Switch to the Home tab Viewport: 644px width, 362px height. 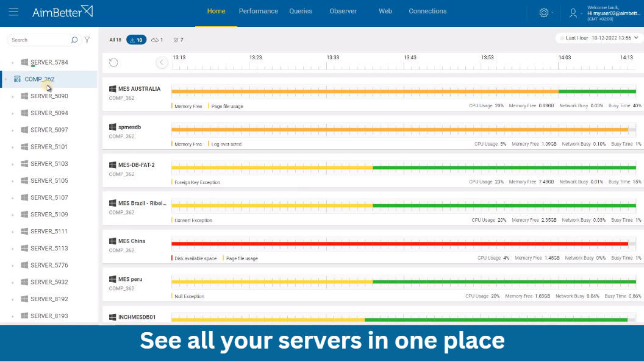click(216, 11)
